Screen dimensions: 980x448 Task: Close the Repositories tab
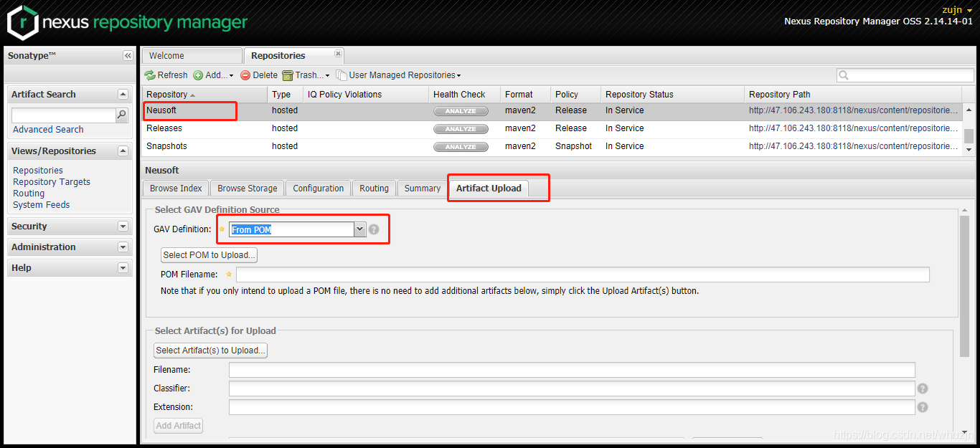[x=339, y=54]
